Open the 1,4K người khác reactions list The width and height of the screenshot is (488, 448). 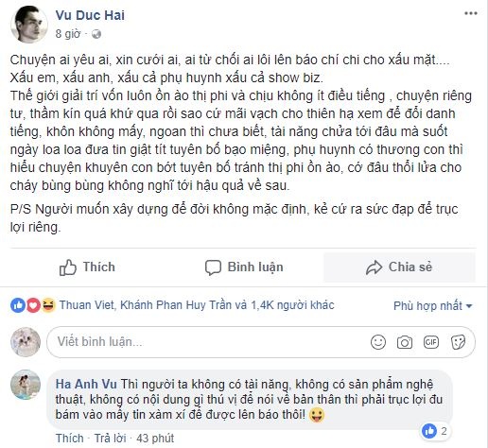(292, 305)
